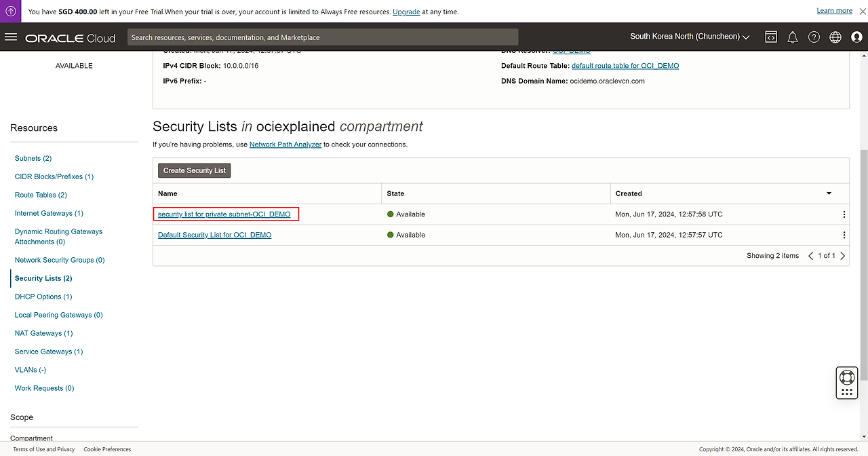The width and height of the screenshot is (868, 456).
Task: Open the Network Path Analyzer link
Action: tap(285, 145)
